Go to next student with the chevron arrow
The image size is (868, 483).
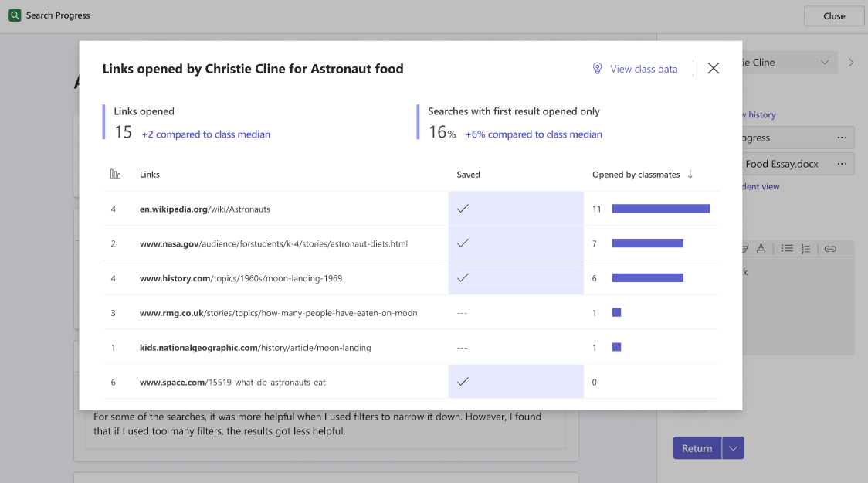coord(851,63)
